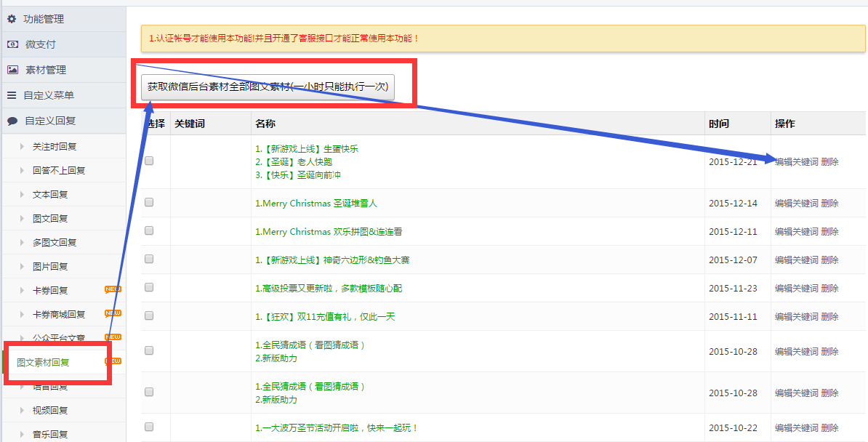Screen dimensions: 868x442
Task: Expand the arrow beside 文本回复
Action: [x=23, y=195]
